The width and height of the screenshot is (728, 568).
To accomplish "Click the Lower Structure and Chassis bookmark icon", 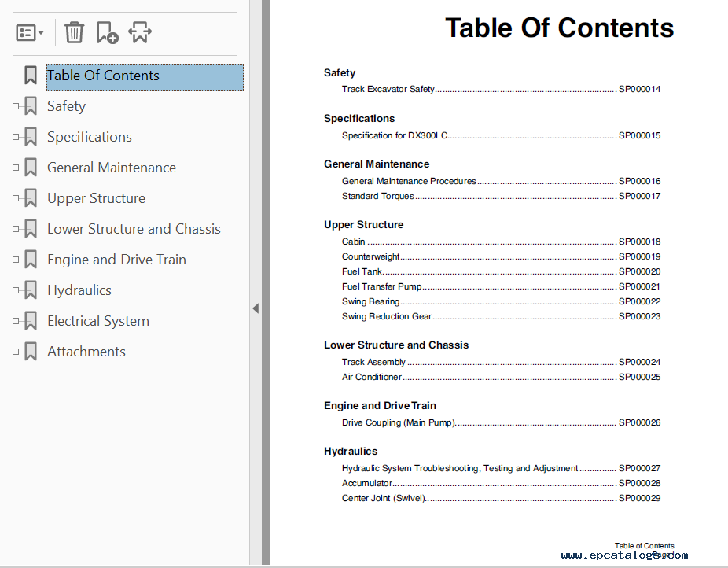I will (31, 228).
